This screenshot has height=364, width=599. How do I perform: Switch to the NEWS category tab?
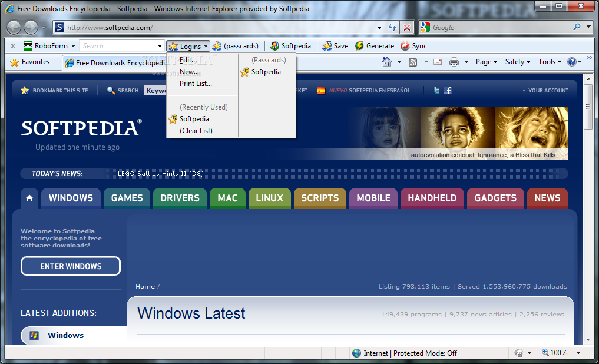[x=547, y=198]
